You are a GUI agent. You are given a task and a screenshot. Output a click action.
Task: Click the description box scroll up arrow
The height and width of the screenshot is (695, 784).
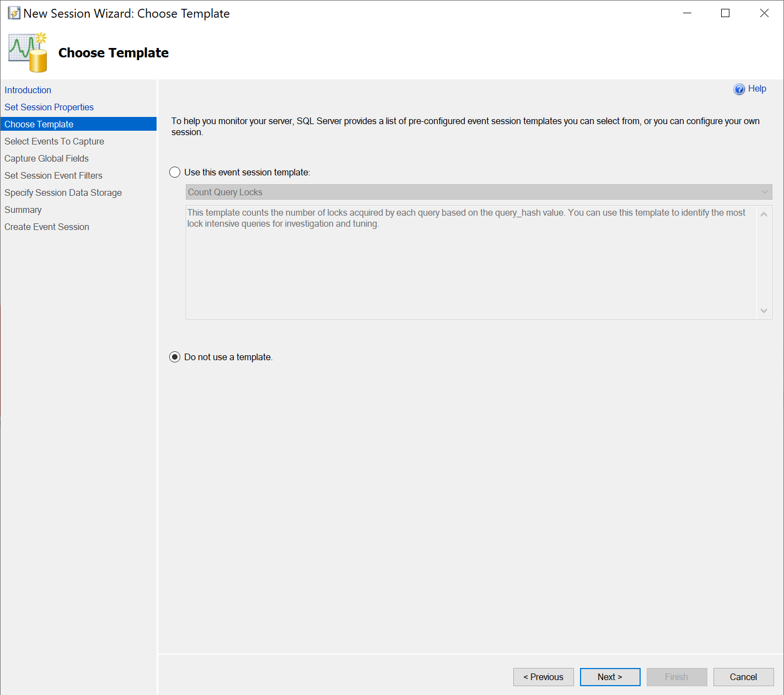[764, 214]
